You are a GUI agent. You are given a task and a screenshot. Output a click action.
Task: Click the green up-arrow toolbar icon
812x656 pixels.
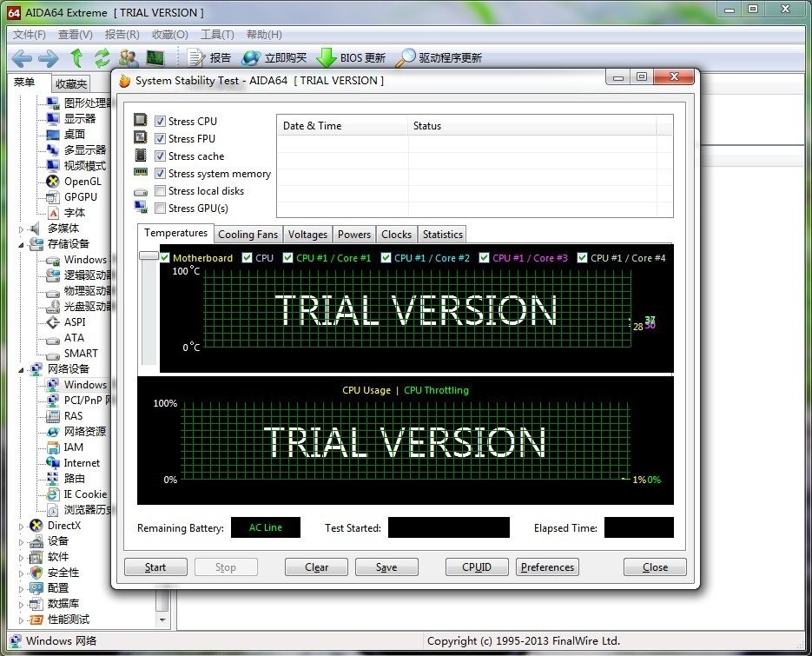point(76,58)
